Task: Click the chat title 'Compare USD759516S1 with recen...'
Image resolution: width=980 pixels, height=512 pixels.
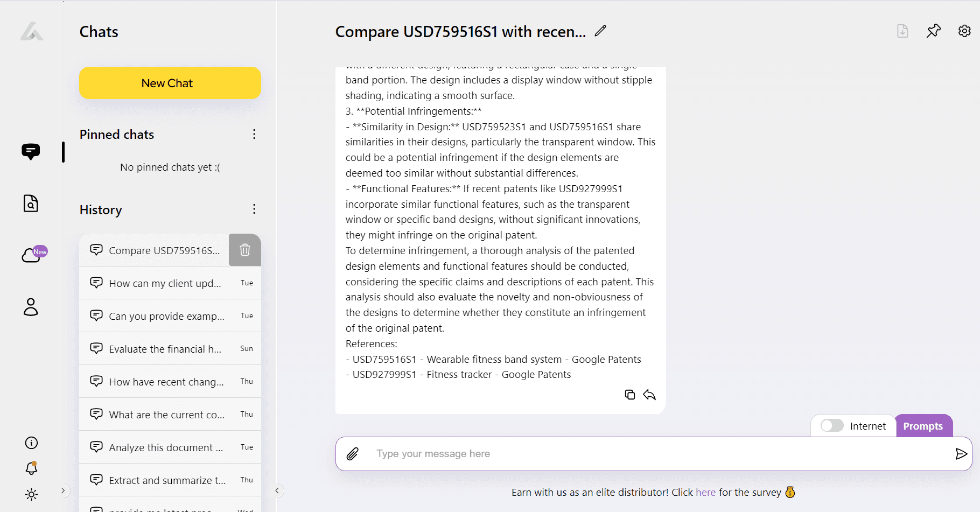Action: coord(461,32)
